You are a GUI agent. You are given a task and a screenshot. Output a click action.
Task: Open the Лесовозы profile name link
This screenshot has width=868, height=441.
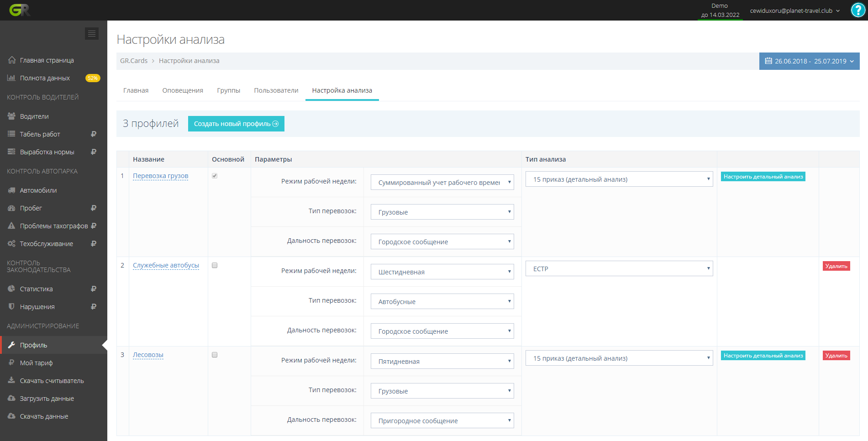148,355
